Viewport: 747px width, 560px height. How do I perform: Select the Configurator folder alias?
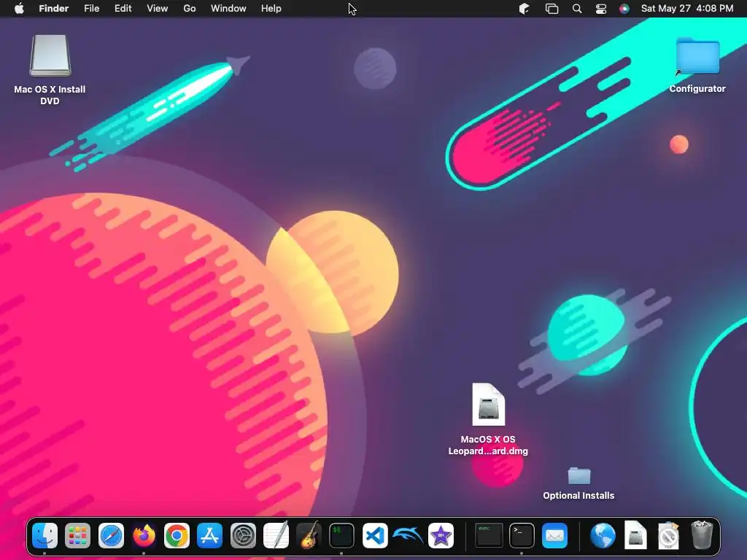point(697,65)
